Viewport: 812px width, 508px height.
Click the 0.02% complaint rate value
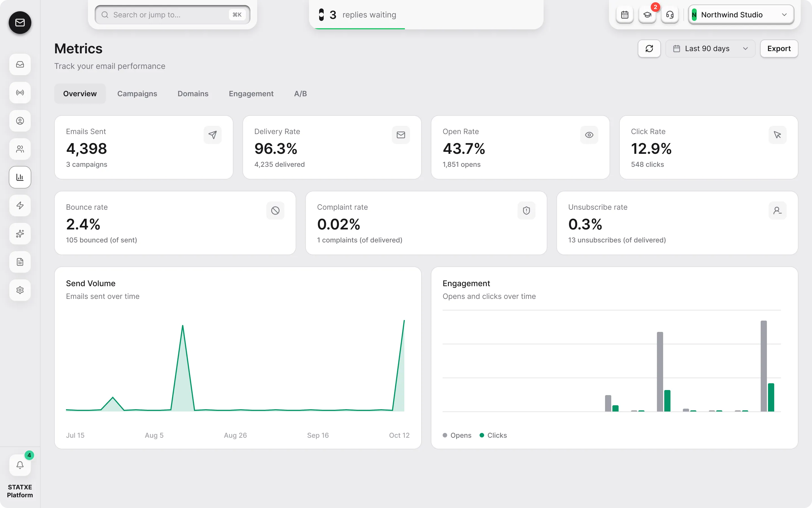pos(339,224)
